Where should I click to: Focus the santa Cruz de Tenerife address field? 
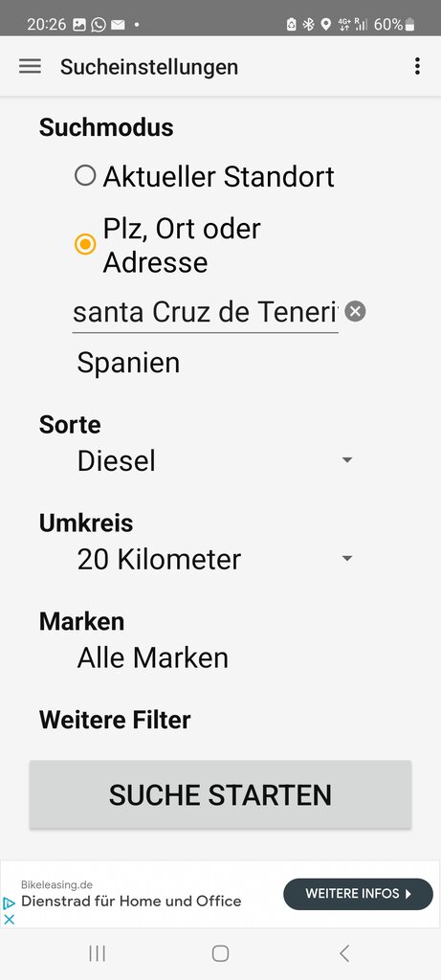tap(206, 312)
